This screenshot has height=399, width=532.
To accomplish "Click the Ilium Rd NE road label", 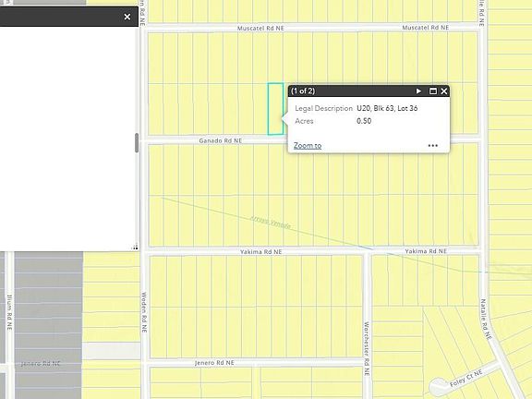I will (9, 312).
